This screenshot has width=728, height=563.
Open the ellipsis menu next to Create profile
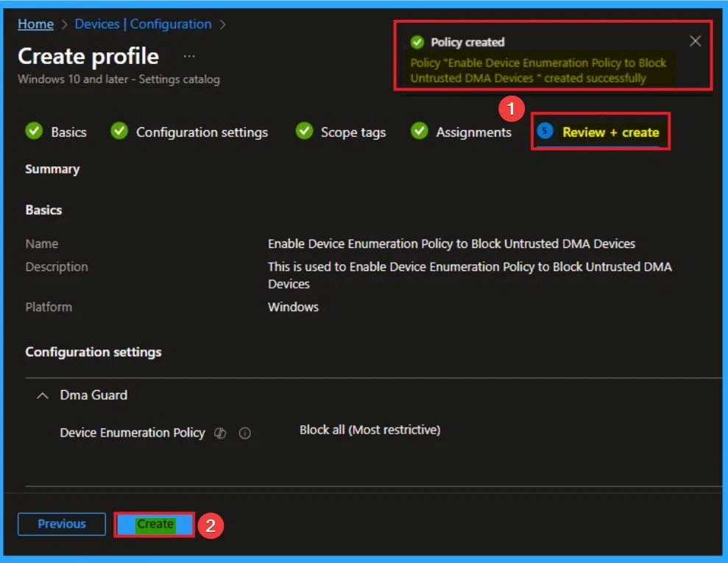pyautogui.click(x=190, y=57)
